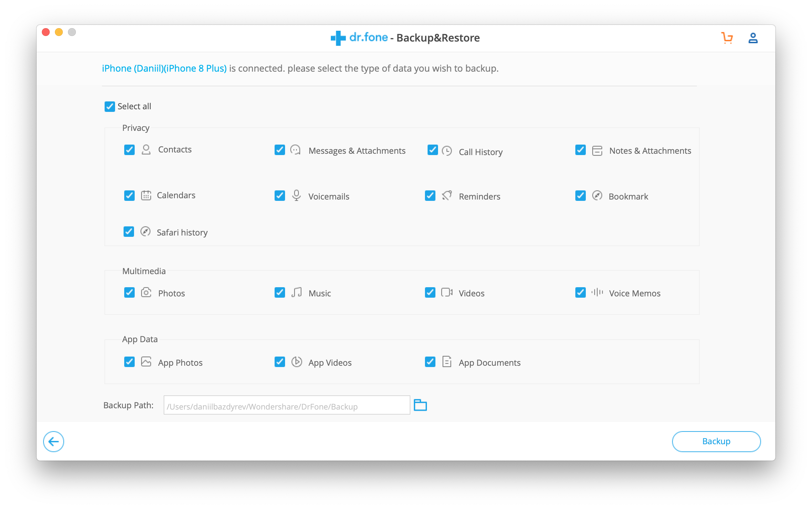Click the Voicemails microphone icon
Screen dimensions: 812x509
pyautogui.click(x=296, y=196)
